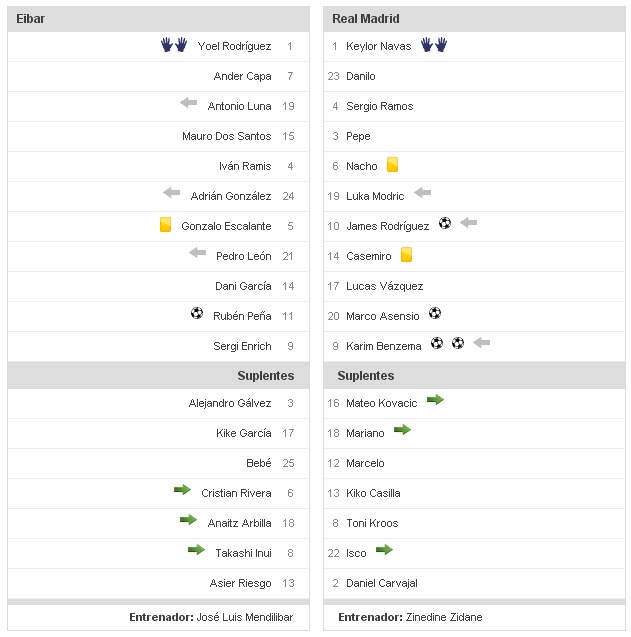Screen dimensions: 631x637
Task: Open Sergio Ramos player link
Action: pyautogui.click(x=379, y=106)
